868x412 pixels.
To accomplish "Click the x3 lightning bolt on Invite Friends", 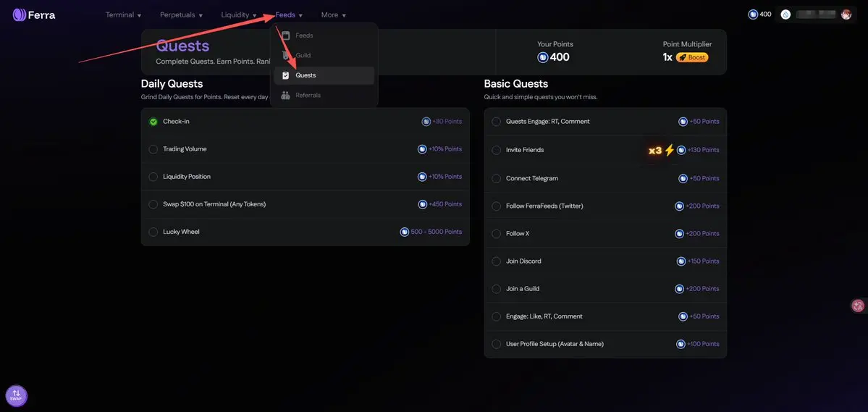I will pyautogui.click(x=669, y=150).
